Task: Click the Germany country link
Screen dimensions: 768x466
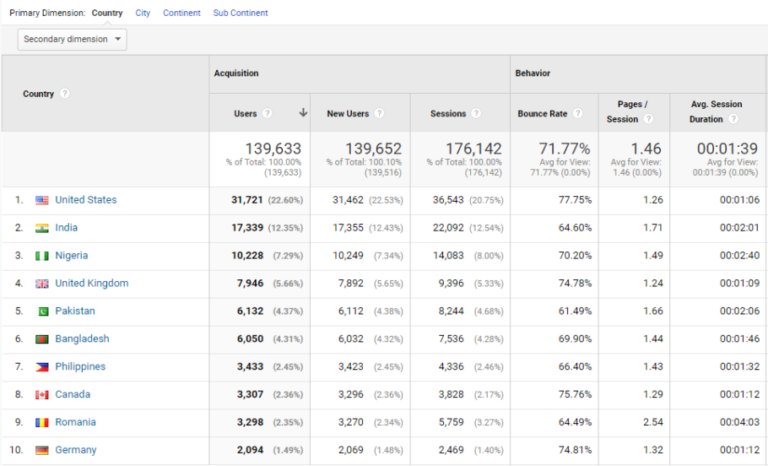Action: (75, 450)
